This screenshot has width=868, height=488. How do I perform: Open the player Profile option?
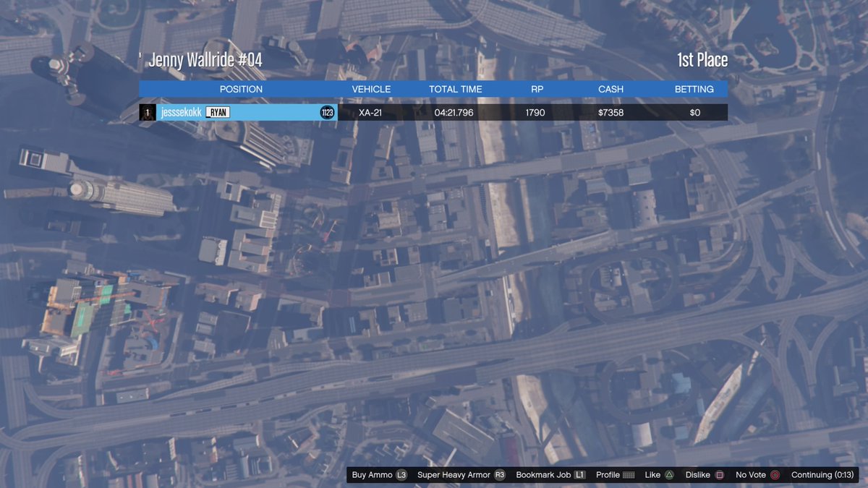[608, 475]
